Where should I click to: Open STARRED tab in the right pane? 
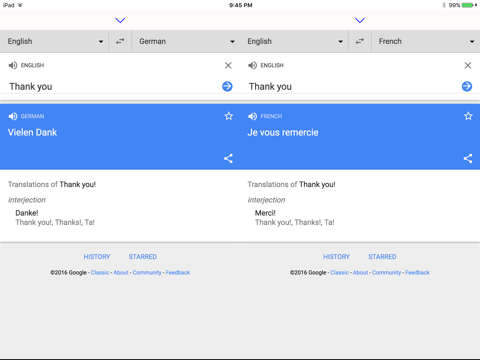click(x=382, y=257)
